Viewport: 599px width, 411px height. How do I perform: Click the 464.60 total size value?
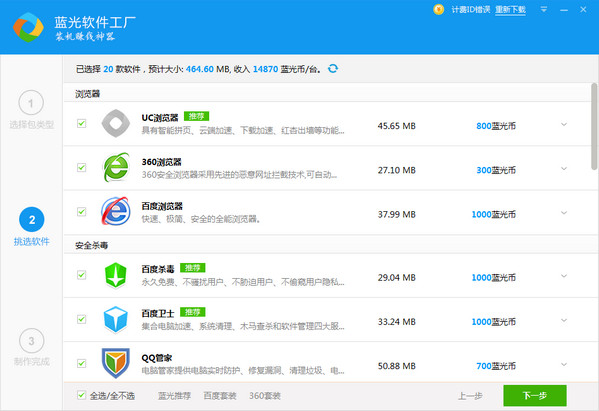[x=199, y=69]
